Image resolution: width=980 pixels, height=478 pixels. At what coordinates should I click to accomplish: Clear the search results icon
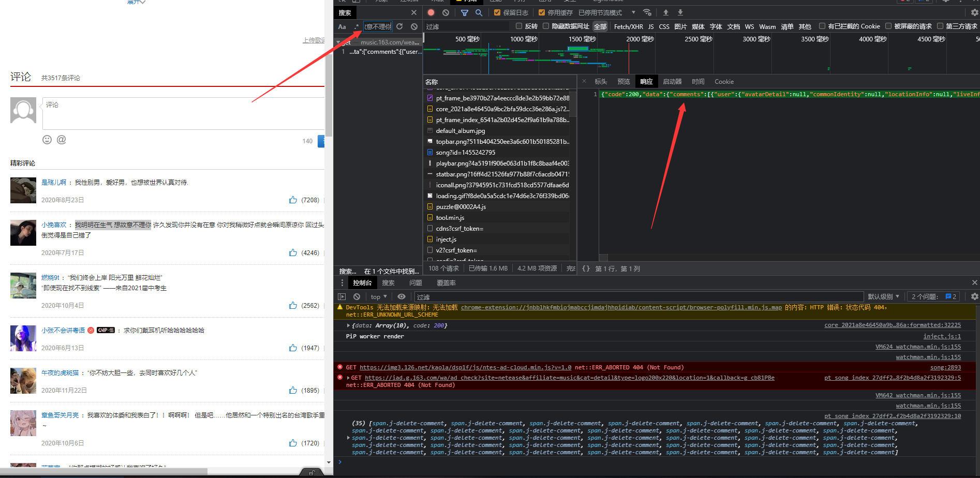click(x=414, y=26)
